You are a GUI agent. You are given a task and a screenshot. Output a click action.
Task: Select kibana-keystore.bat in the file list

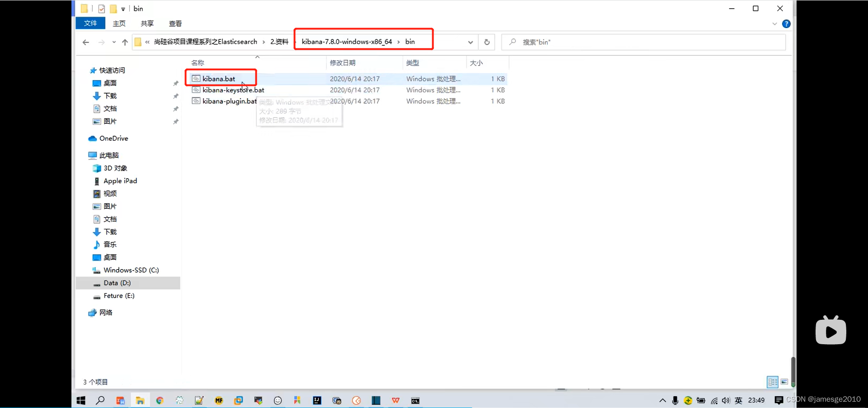[x=233, y=90]
